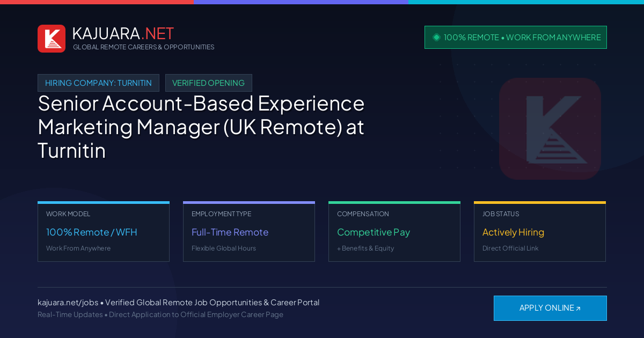This screenshot has height=338, width=644.
Task: Click the Real-Time Updates footer line
Action: point(160,314)
